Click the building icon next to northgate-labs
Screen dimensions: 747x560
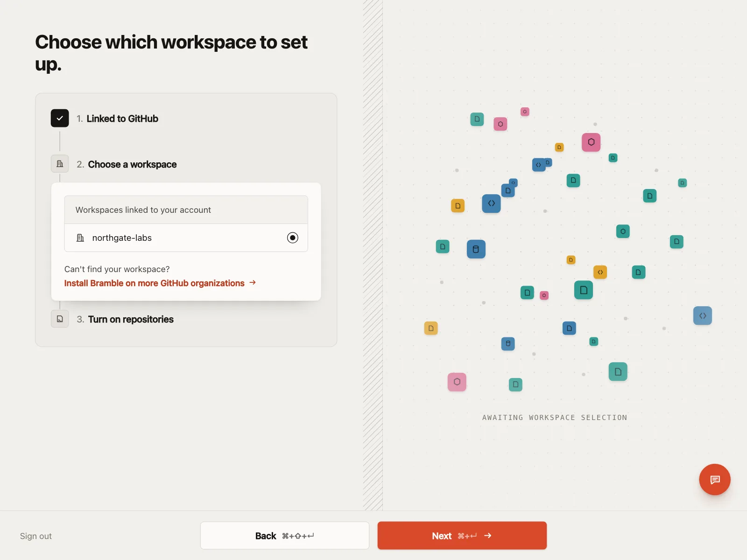[x=80, y=238]
